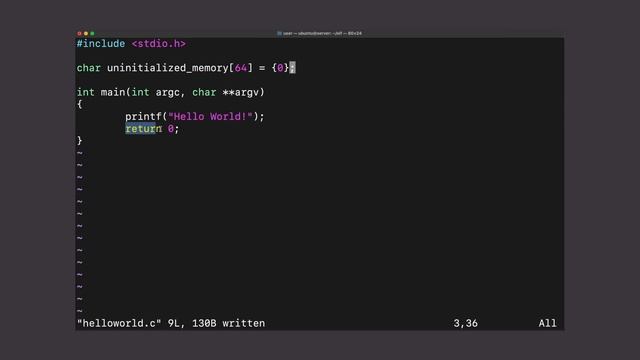The image size is (640, 360).
Task: Click the closing brace of main
Action: pos(80,141)
